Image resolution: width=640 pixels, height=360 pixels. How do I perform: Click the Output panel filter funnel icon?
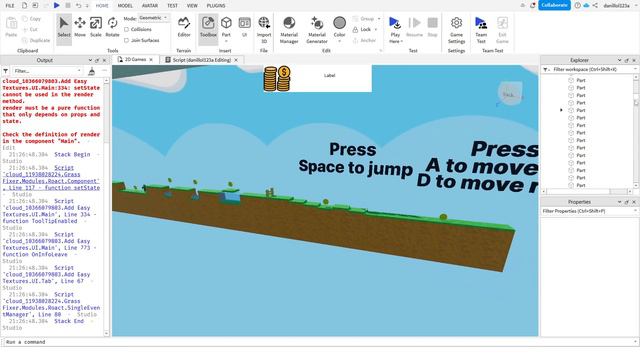coord(6,71)
